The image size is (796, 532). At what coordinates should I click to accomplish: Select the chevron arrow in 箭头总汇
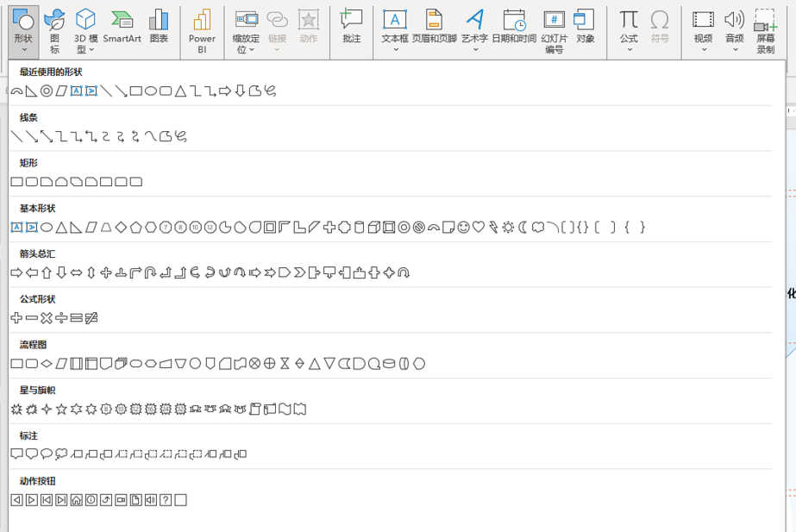pos(299,273)
